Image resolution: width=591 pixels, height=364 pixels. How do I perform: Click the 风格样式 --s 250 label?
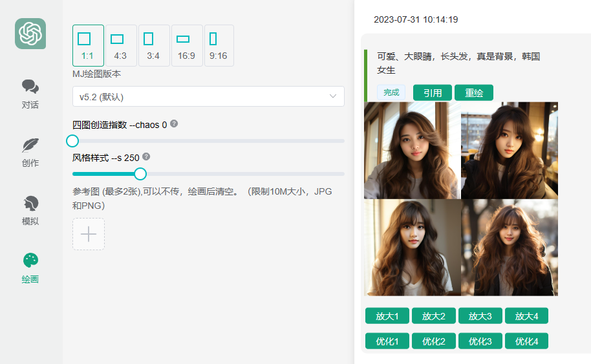pos(106,158)
